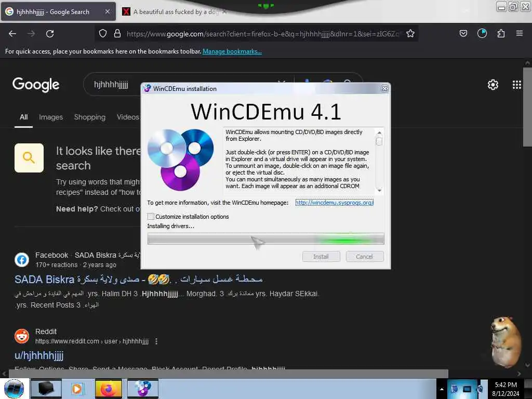Click the browser forward arrow
The height and width of the screenshot is (399, 532).
(x=31, y=34)
